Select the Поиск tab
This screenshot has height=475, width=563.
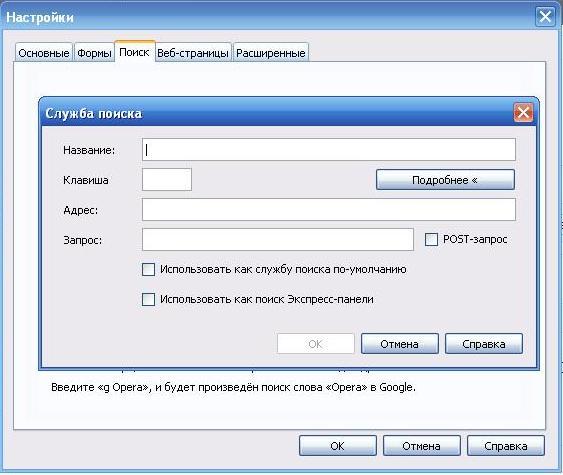click(x=134, y=52)
